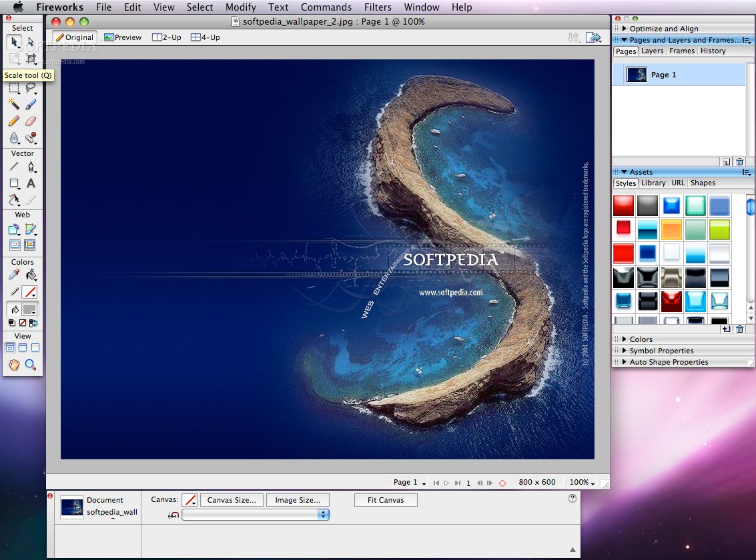
Task: Select the Pointer tool
Action: 13,41
